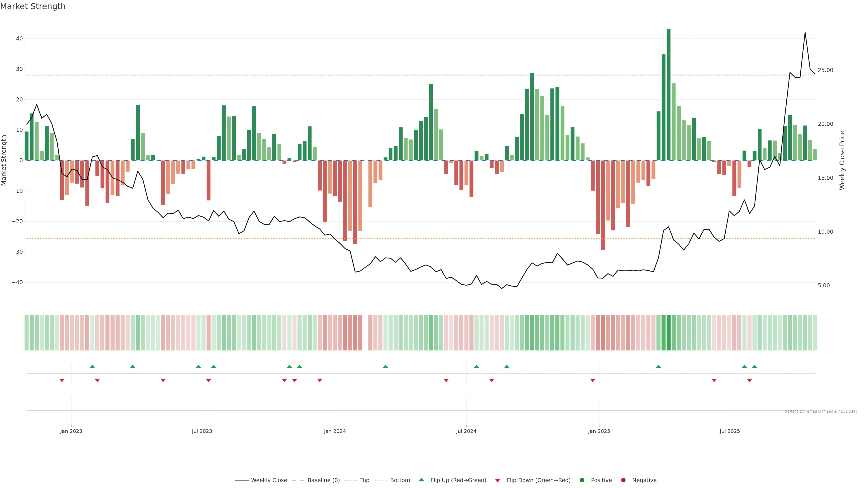Click the Jul 2025 x-axis label
Image resolution: width=868 pixels, height=488 pixels.
click(729, 431)
